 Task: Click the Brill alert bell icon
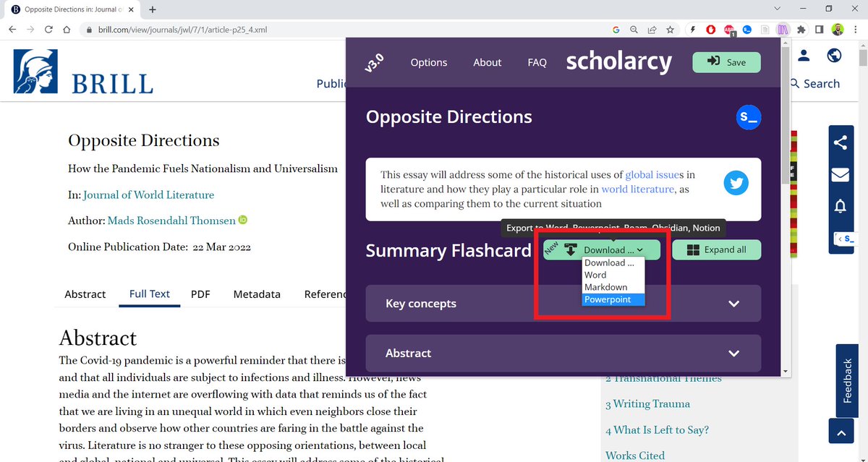pyautogui.click(x=841, y=206)
